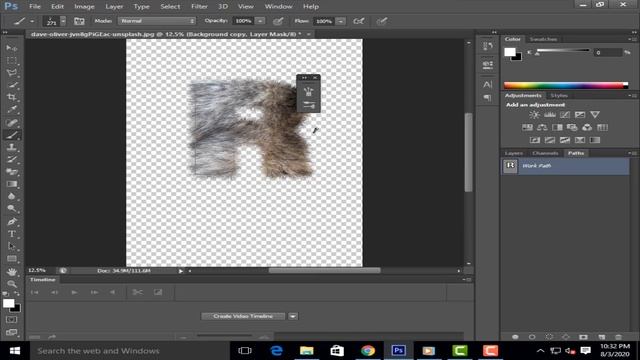Click Create Video Timeline button
640x360 pixels.
[243, 316]
